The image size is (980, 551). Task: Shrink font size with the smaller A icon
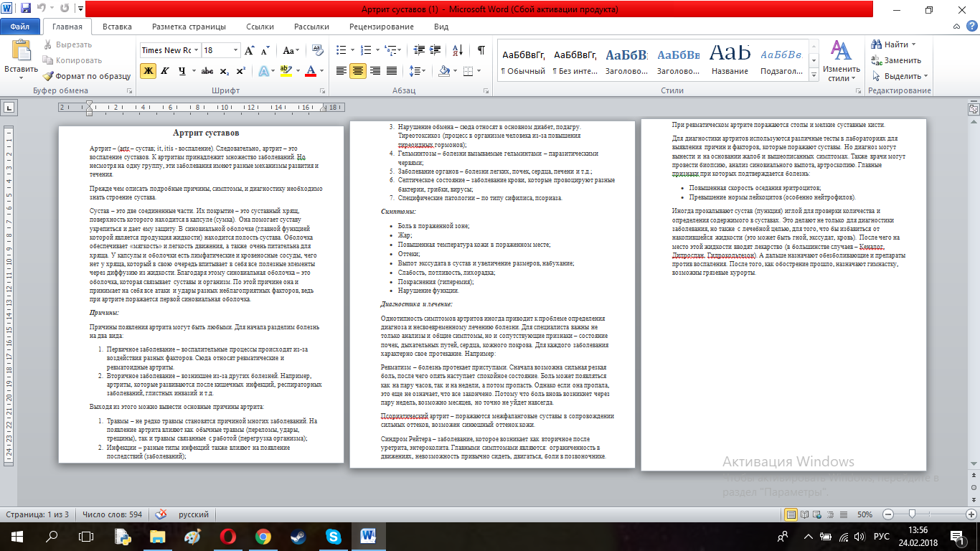[x=265, y=51]
